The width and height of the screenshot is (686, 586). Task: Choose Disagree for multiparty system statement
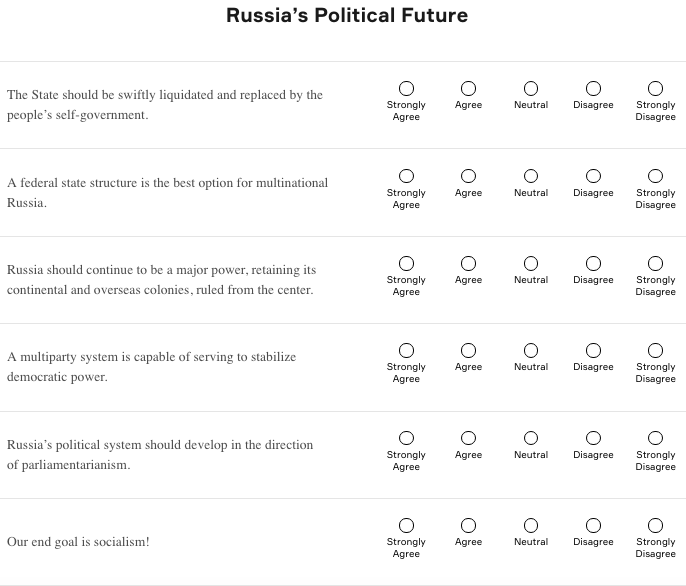[x=593, y=351]
